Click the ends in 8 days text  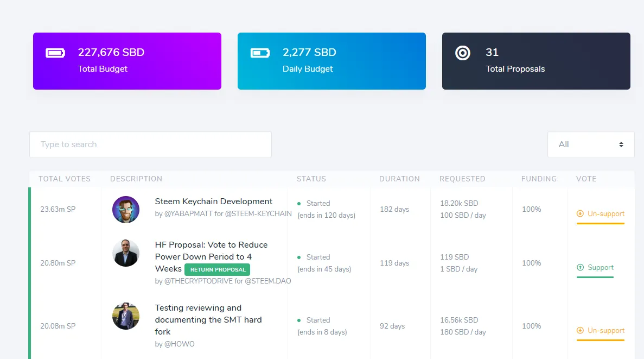[322, 332]
